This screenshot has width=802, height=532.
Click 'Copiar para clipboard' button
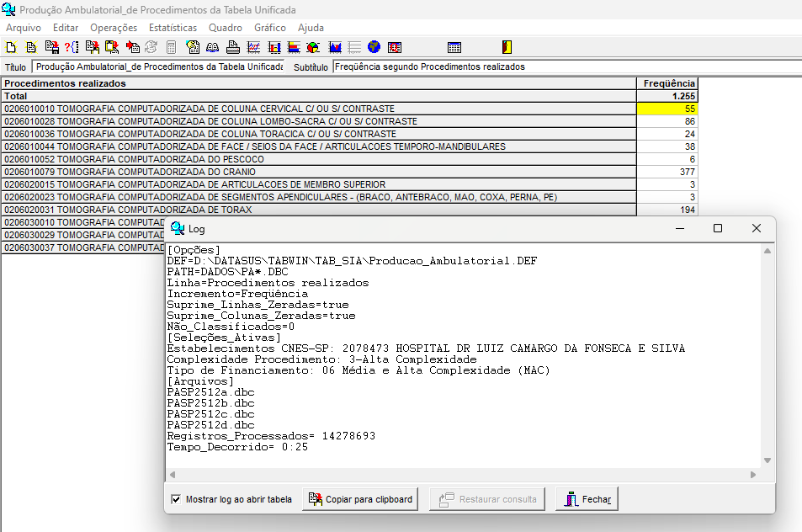[x=360, y=499]
